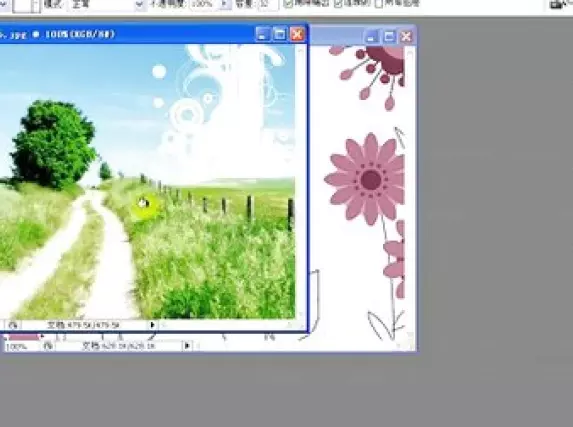Toggle the Contiguous checkbox
Screen dimensions: 573x427
(x=338, y=4)
